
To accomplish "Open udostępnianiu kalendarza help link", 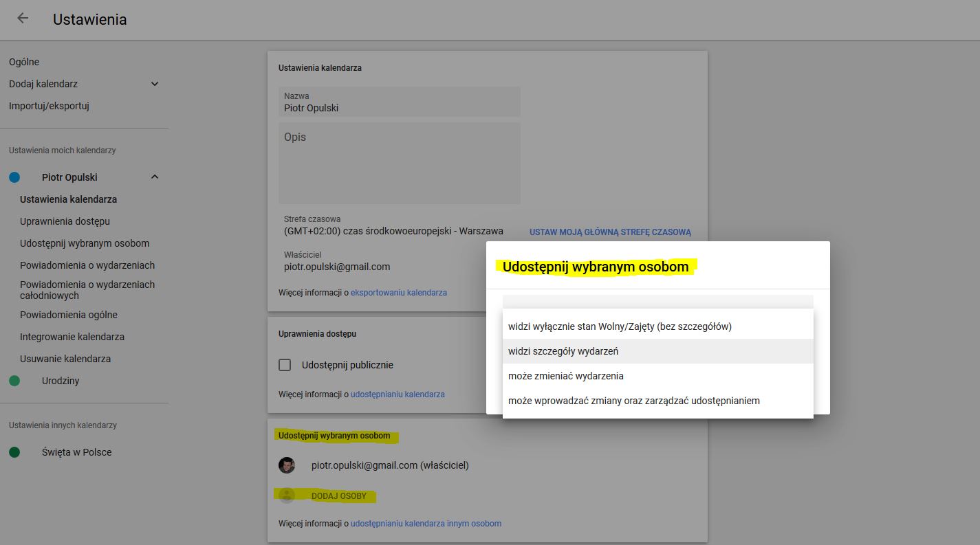I will (x=398, y=394).
